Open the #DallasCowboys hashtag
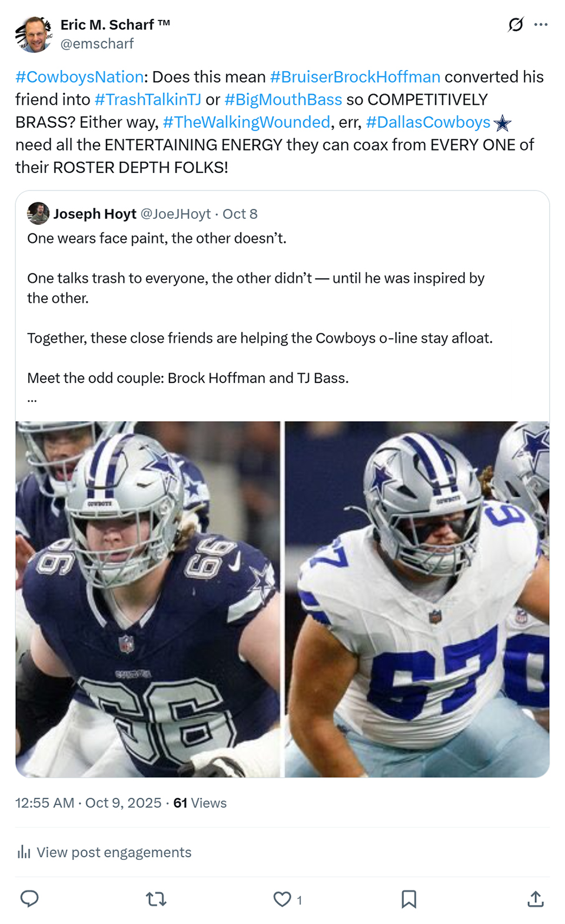The image size is (565, 924). pos(428,122)
